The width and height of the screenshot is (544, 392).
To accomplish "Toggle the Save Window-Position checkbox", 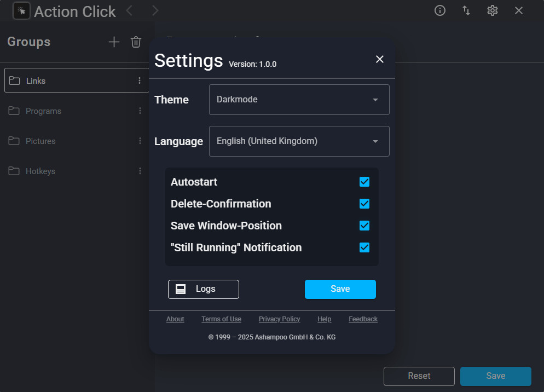I will pos(364,226).
